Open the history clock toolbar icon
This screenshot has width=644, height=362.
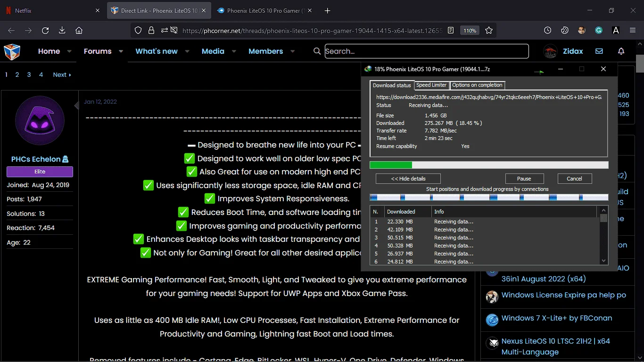click(x=547, y=30)
